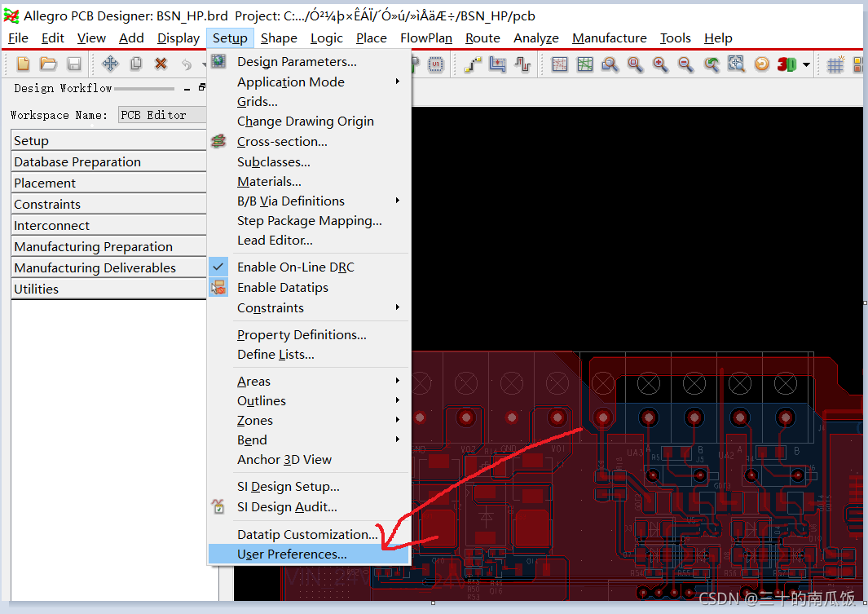This screenshot has width=868, height=614.
Task: Float the Design Workflow panel
Action: click(x=201, y=87)
